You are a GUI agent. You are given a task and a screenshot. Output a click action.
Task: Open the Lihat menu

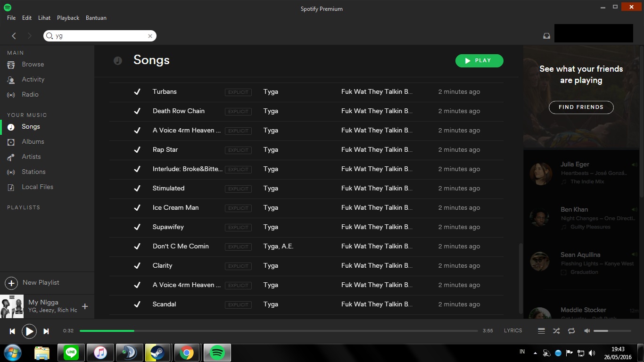coord(44,18)
